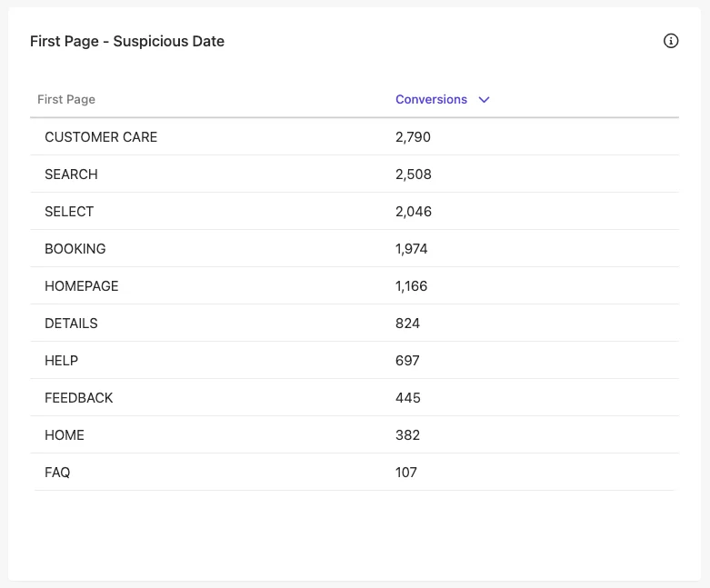710x588 pixels.
Task: Select the HOMEPAGE row label
Action: [x=82, y=286]
